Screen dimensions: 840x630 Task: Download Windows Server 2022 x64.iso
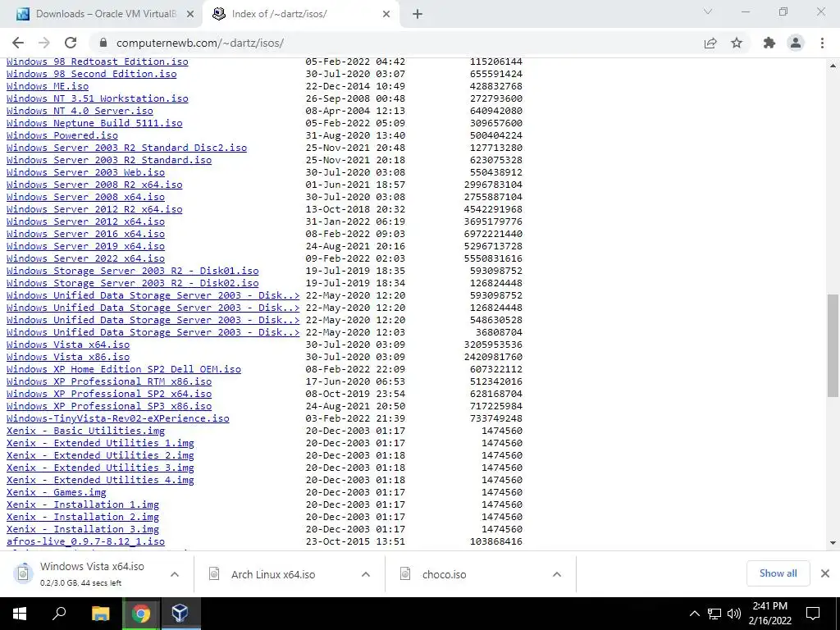click(85, 258)
